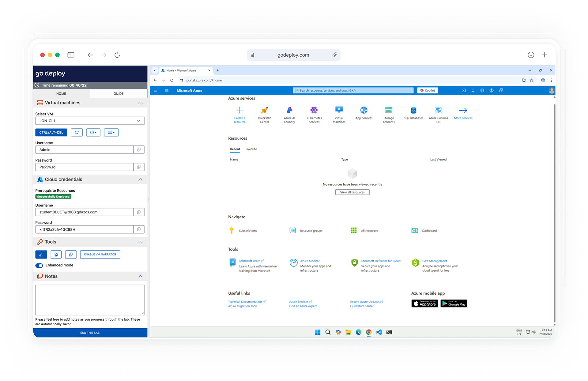Copy cloud credentials password

[x=139, y=229]
